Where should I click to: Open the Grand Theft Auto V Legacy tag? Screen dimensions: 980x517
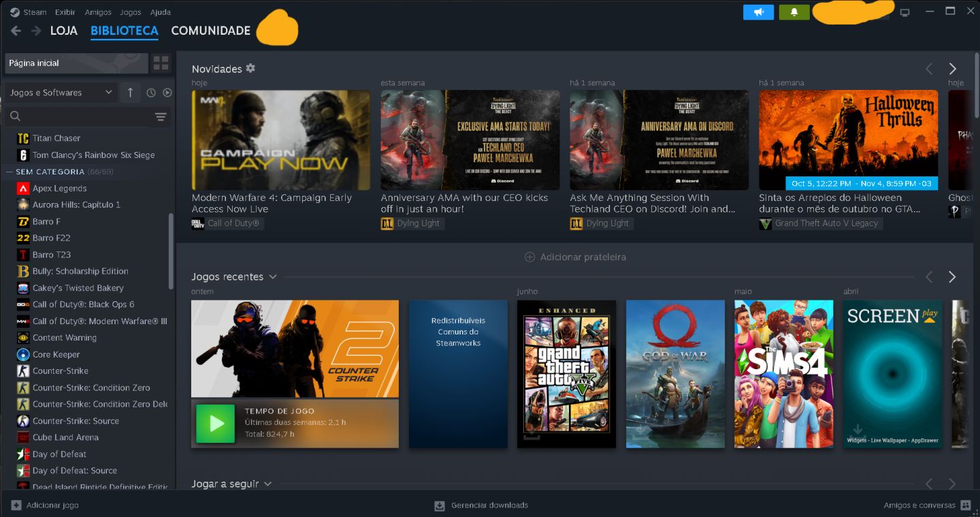point(821,223)
